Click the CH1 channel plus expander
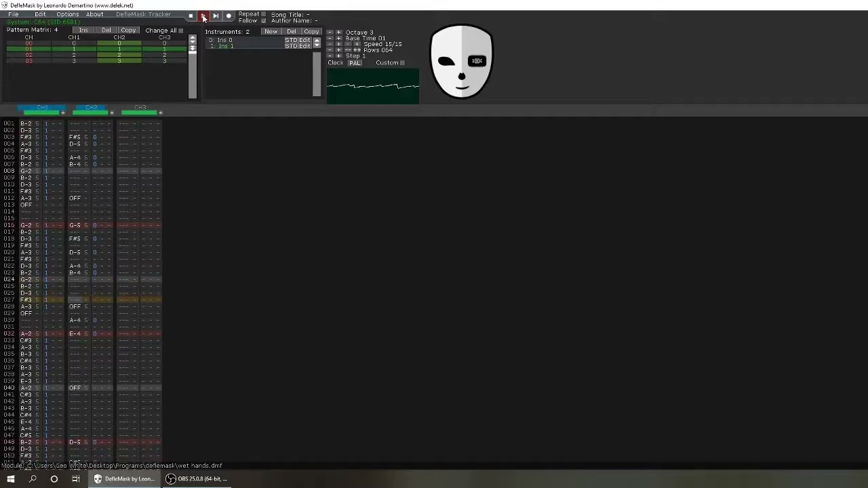This screenshot has width=868, height=488. (x=63, y=113)
